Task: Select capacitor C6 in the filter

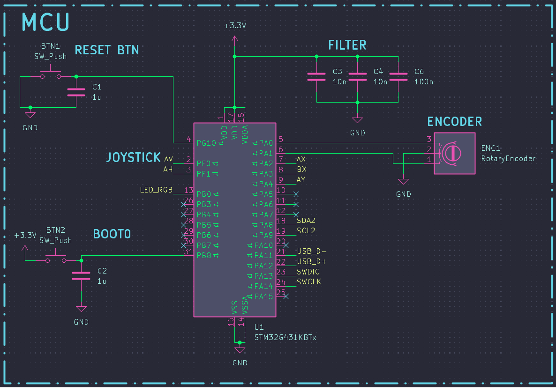Action: click(398, 77)
